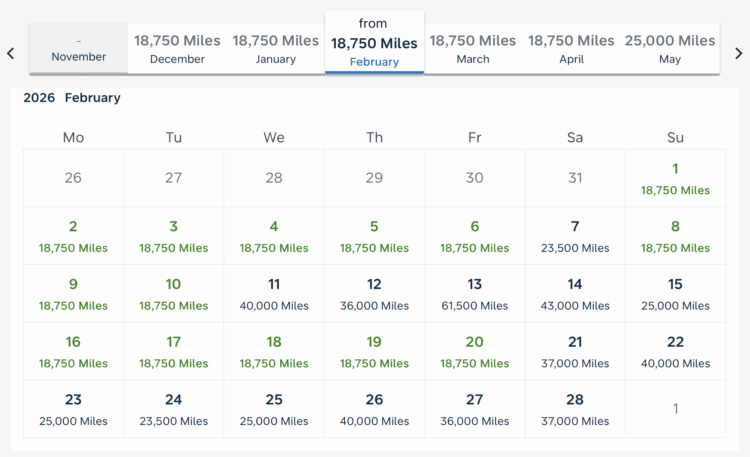750x457 pixels.
Task: Click the active February tab
Action: 374,44
